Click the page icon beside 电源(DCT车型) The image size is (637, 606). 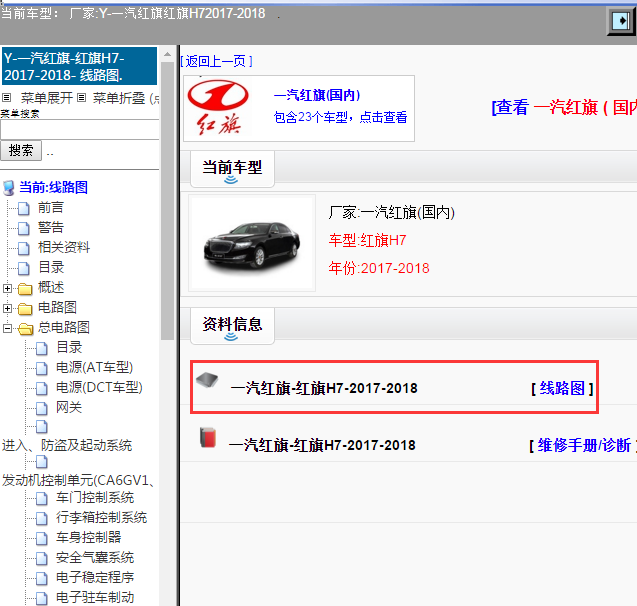point(41,388)
